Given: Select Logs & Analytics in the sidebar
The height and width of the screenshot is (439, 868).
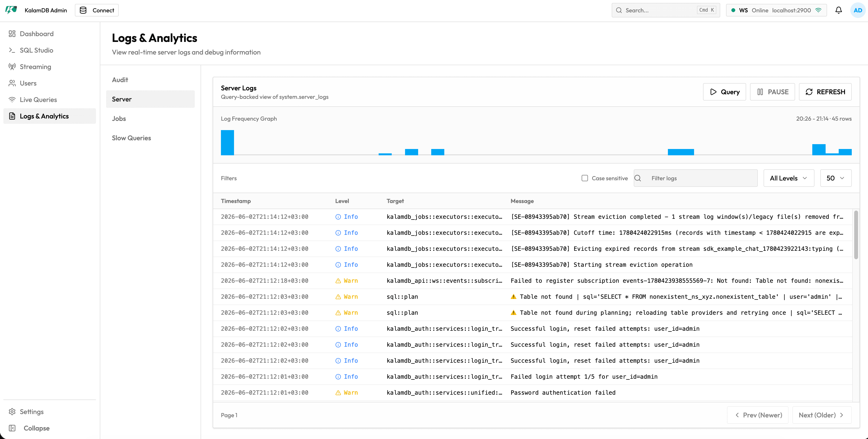Looking at the screenshot, I should (x=49, y=116).
